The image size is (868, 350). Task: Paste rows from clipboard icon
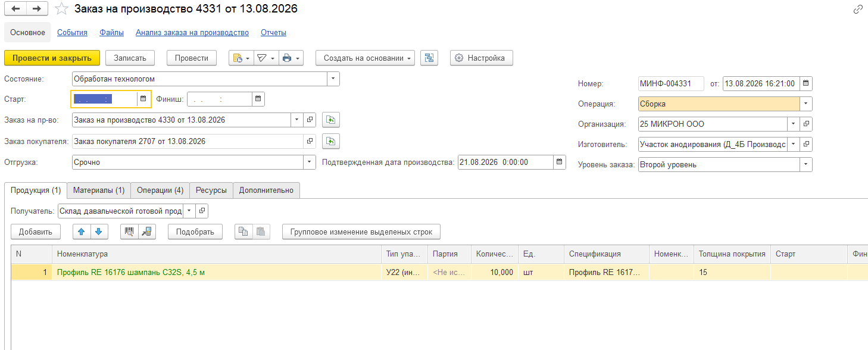pos(261,232)
